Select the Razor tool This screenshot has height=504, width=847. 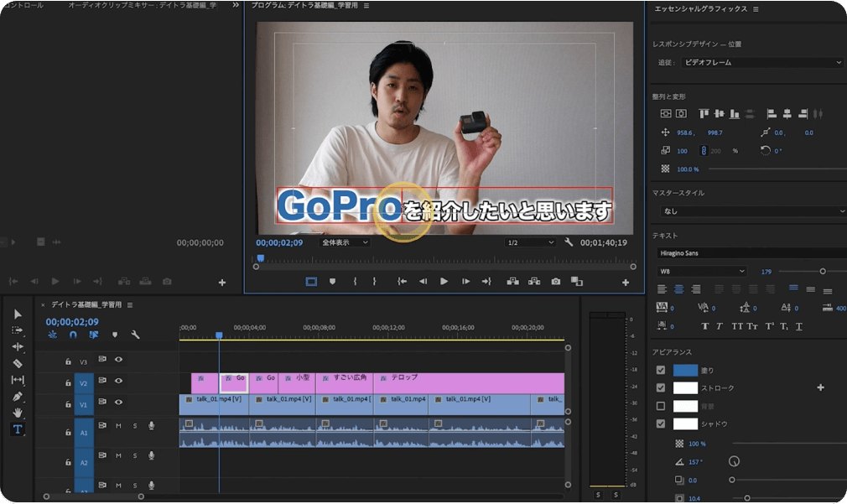point(18,363)
